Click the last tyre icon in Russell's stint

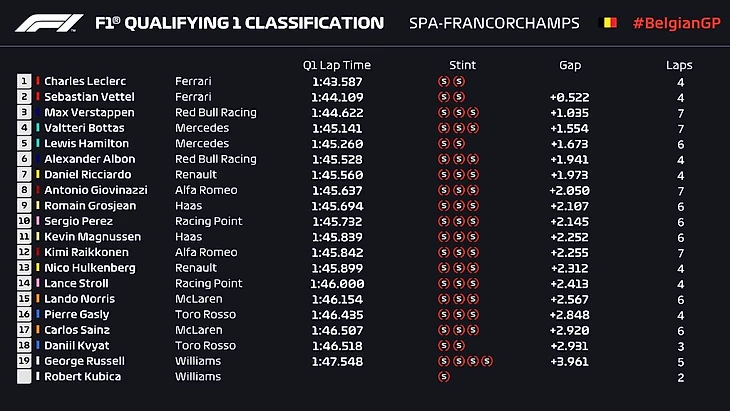tap(487, 361)
